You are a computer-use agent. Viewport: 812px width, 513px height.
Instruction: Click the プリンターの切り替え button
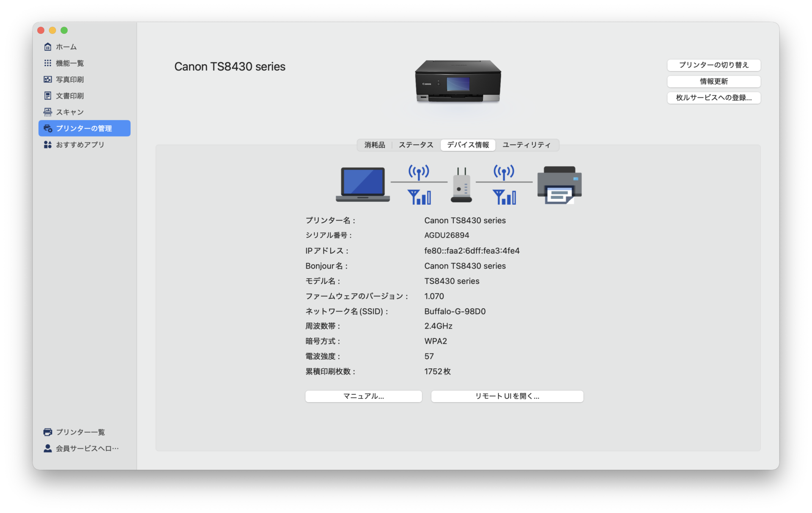713,65
